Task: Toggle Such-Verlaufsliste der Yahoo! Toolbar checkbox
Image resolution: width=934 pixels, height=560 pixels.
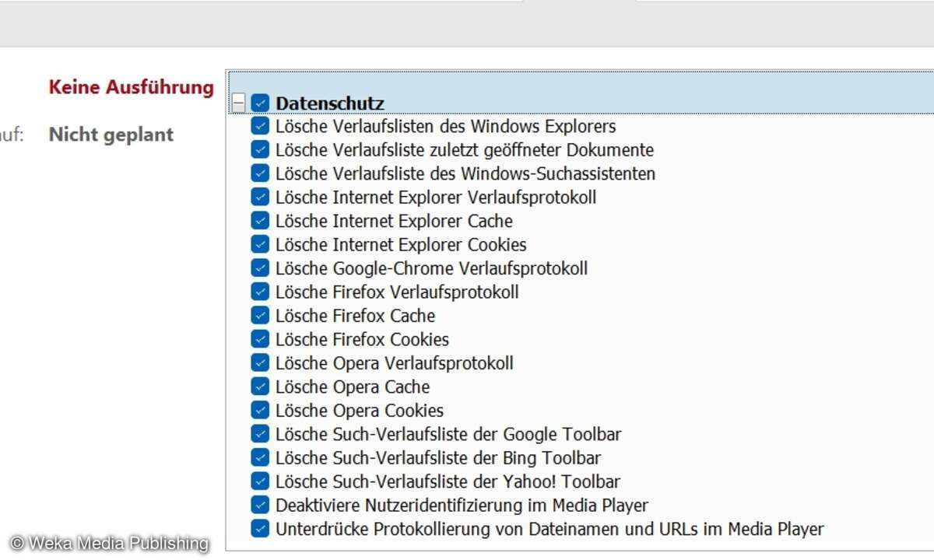Action: tap(260, 481)
